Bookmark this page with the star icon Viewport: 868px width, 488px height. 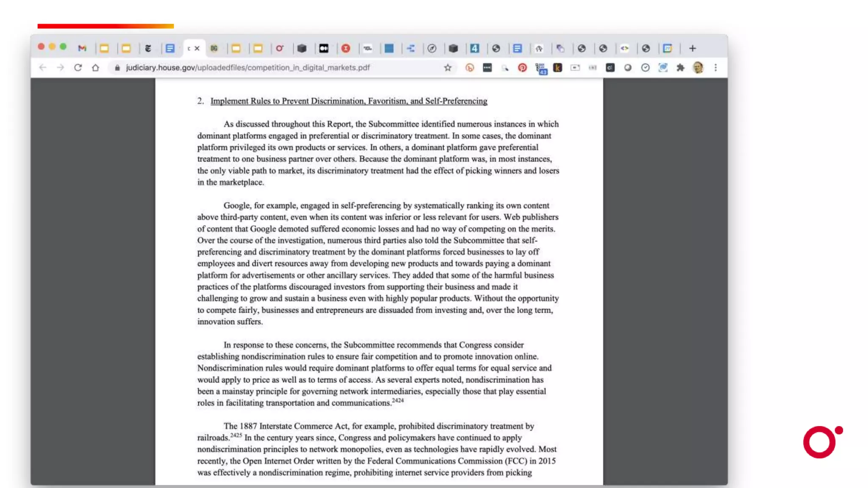448,68
